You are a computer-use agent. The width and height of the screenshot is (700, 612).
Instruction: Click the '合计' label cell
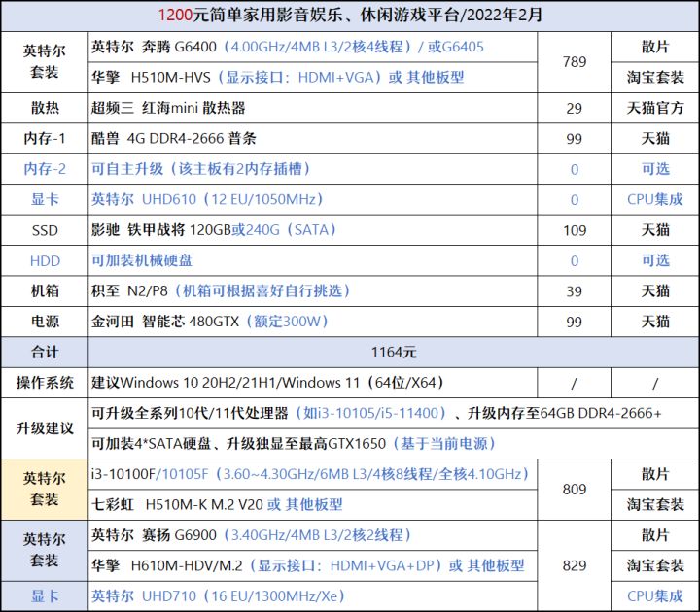click(x=45, y=353)
